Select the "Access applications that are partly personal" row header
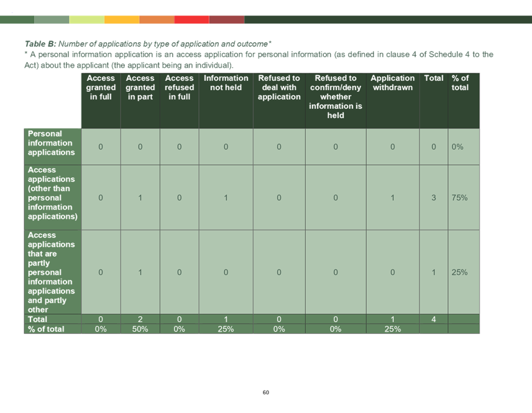 [x=53, y=272]
